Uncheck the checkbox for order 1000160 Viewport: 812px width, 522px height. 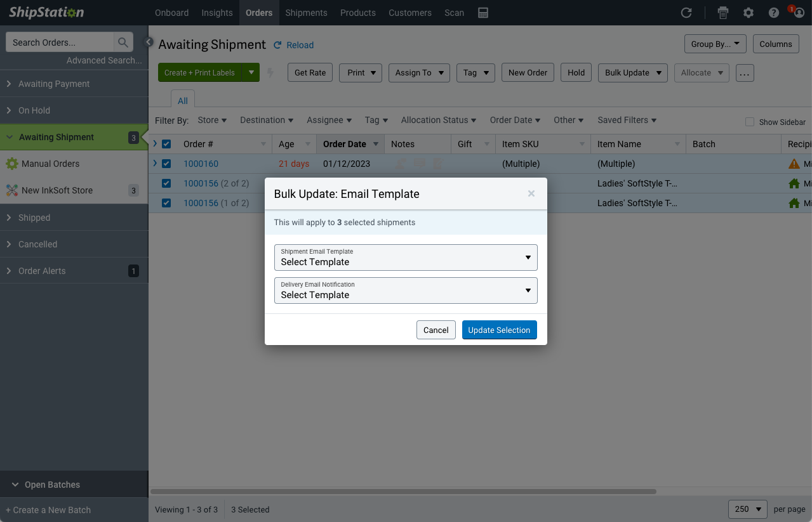[x=166, y=164]
